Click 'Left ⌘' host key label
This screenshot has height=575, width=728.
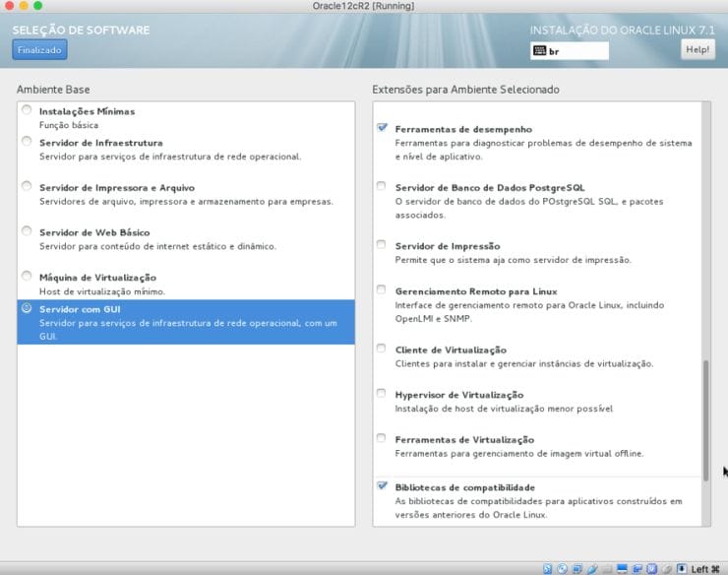tap(705, 569)
